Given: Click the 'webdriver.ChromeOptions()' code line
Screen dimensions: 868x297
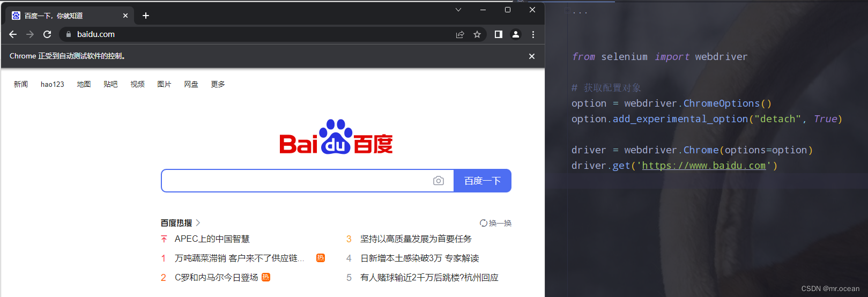Looking at the screenshot, I should point(671,103).
